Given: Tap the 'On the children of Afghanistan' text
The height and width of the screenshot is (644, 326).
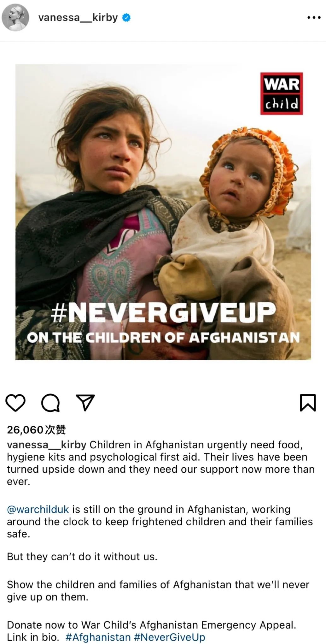Looking at the screenshot, I should (x=163, y=338).
